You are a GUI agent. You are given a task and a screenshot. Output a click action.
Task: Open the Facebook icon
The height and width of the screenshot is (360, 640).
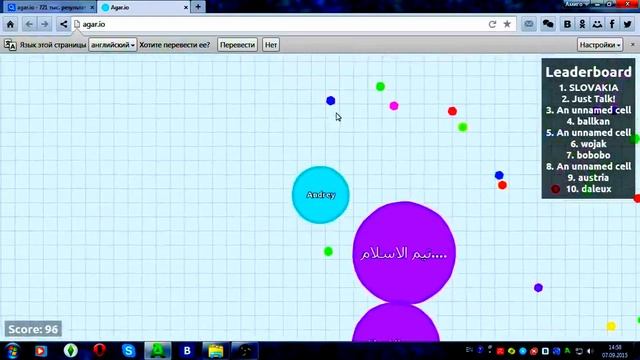(x=612, y=24)
